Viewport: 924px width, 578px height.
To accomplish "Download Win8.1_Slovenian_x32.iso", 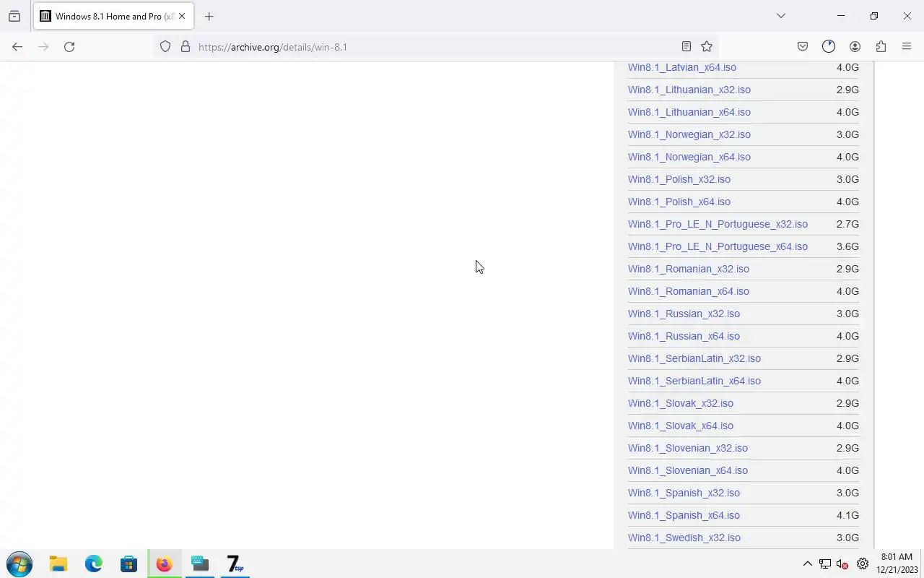I will [x=688, y=448].
